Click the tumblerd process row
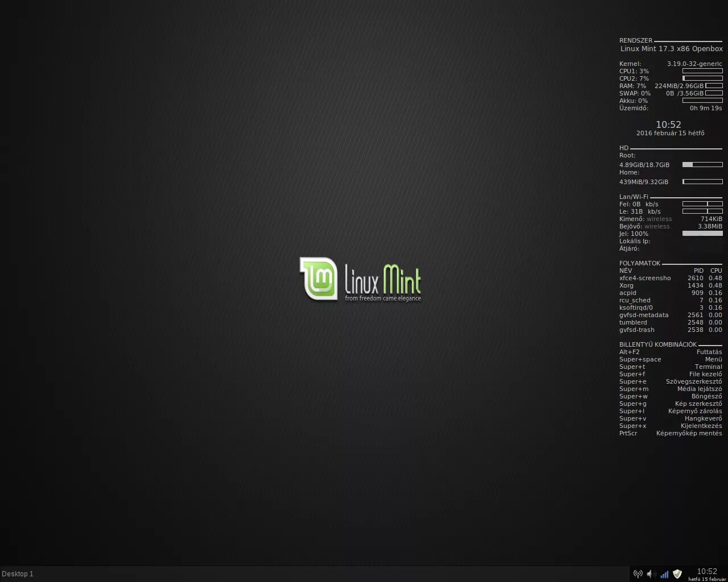Screen dimensions: 728x582 click(x=671, y=322)
